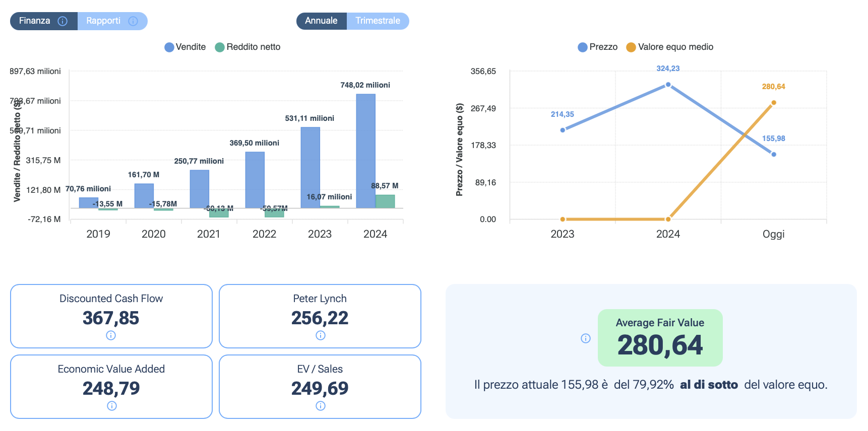
Task: Select the Trimestrale period view
Action: 378,21
